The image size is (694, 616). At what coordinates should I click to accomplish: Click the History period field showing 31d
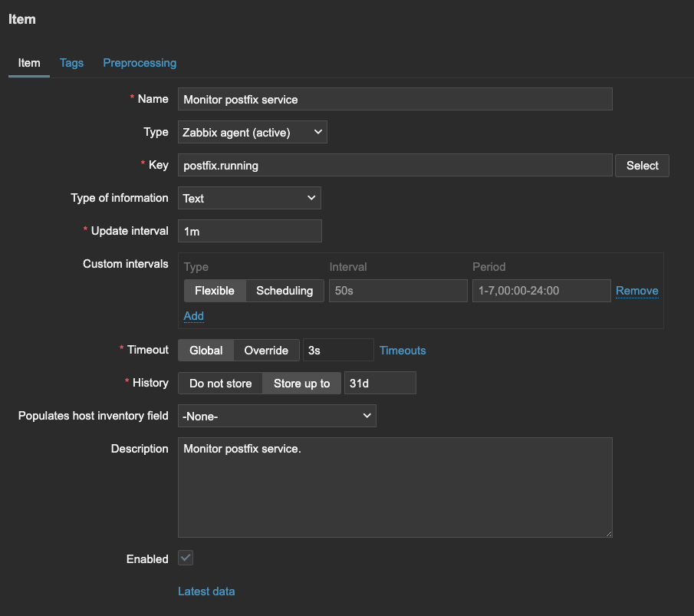click(380, 383)
